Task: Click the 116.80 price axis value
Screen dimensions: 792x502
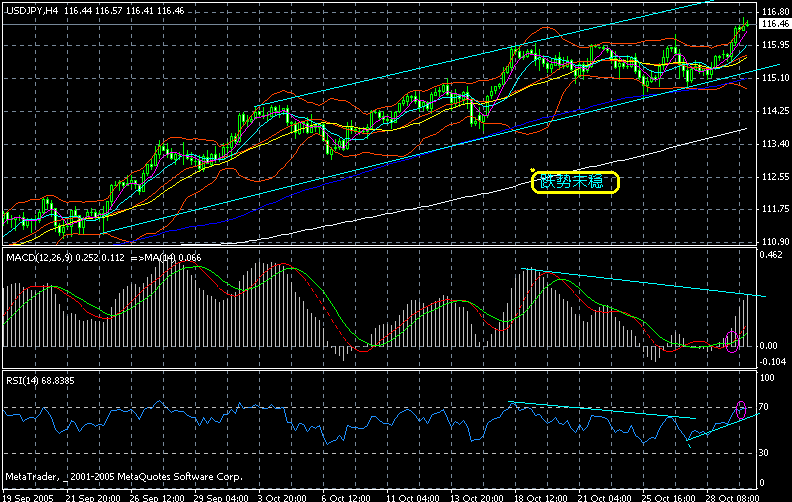Action: point(775,12)
